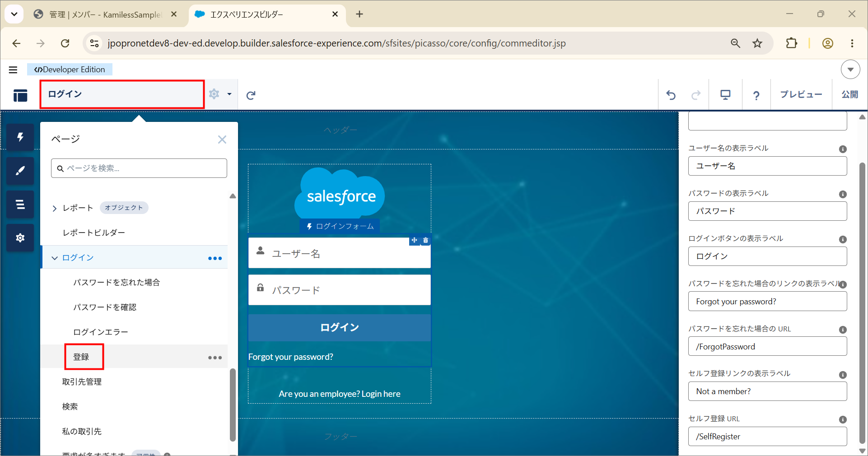This screenshot has width=868, height=456.
Task: Open the help question mark icon
Action: (756, 95)
